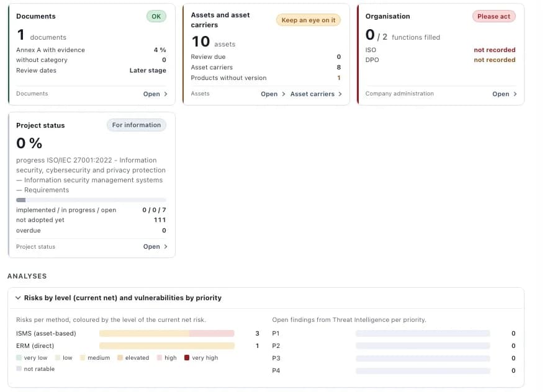Click the Products without version row
Viewport: 545px width, 392px height.
266,78
